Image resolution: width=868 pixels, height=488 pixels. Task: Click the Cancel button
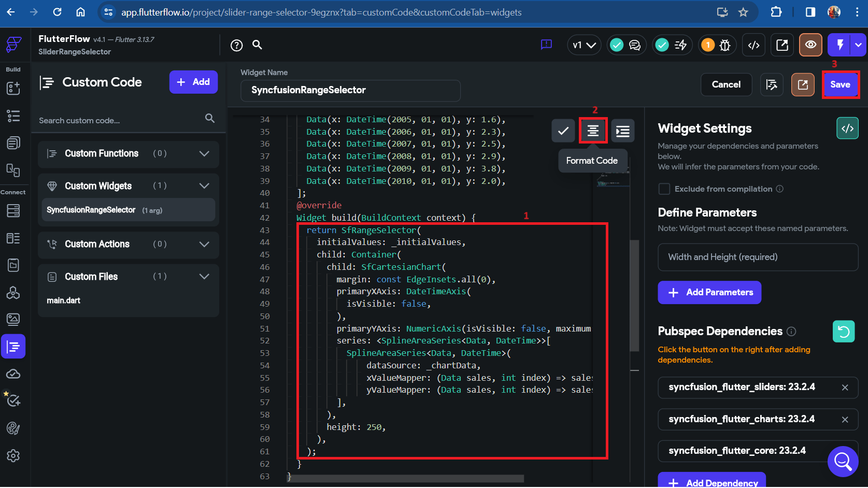(x=726, y=84)
